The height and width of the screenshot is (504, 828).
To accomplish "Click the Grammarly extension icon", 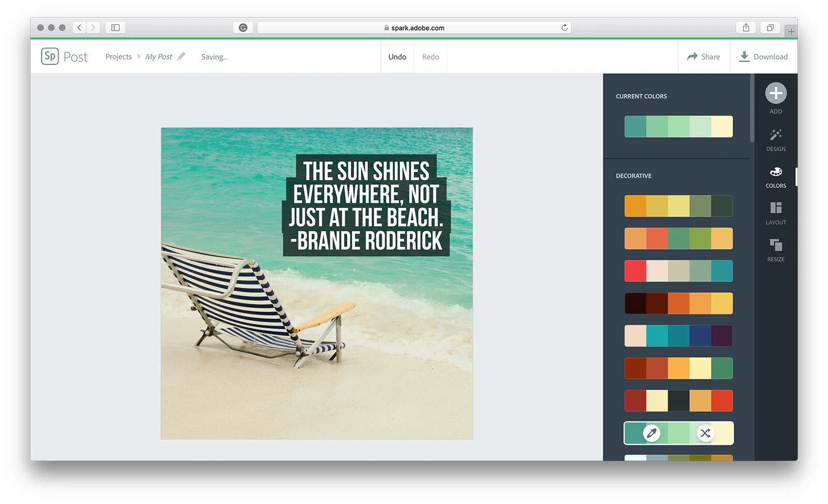I will click(243, 27).
